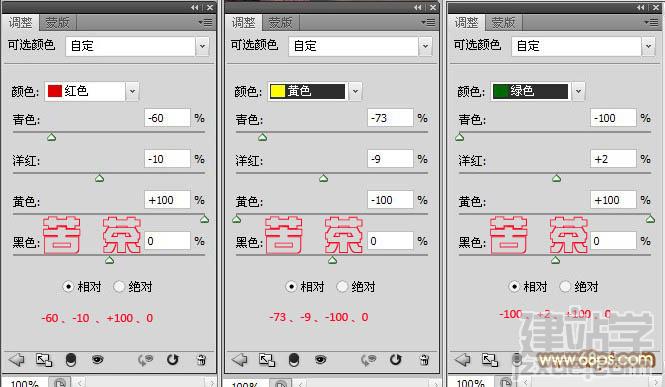665x387 pixels.
Task: Delete adjustment trash icon in yellow panel
Action: click(424, 360)
